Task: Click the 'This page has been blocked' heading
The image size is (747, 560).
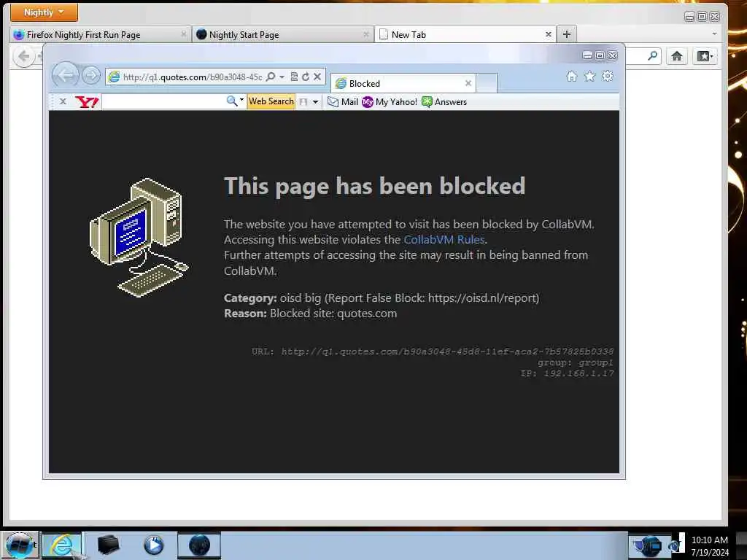Action: point(374,186)
